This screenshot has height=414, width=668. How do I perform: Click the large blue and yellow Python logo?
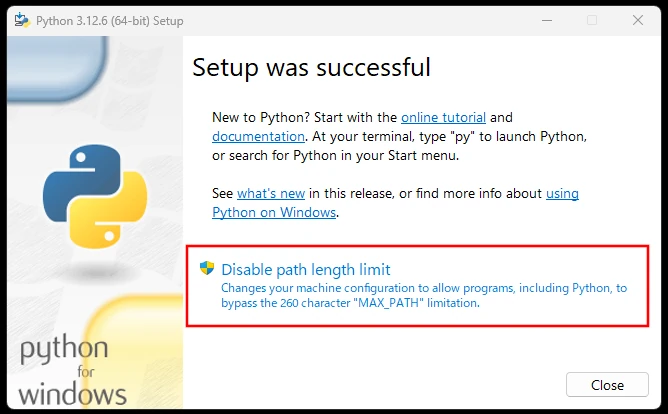(x=95, y=196)
